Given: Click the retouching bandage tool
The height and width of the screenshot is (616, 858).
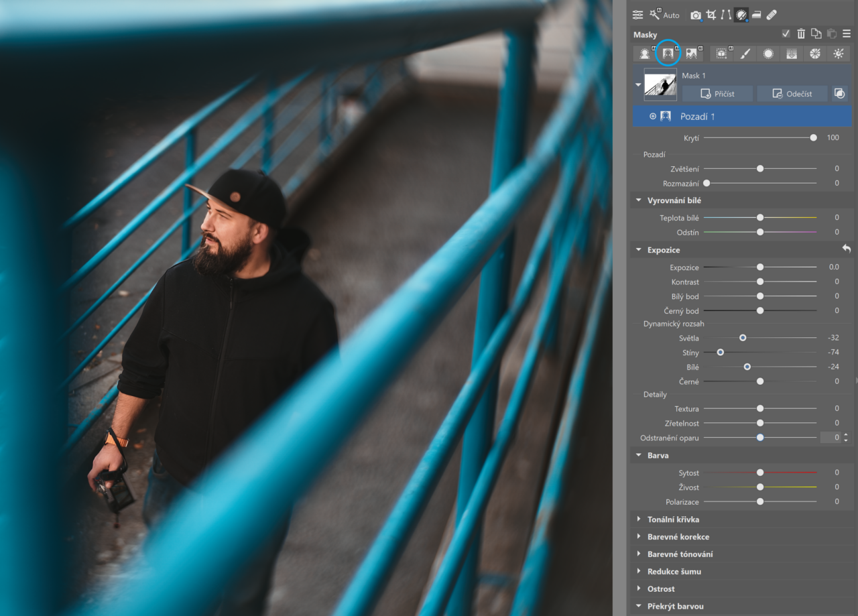Looking at the screenshot, I should (x=772, y=15).
